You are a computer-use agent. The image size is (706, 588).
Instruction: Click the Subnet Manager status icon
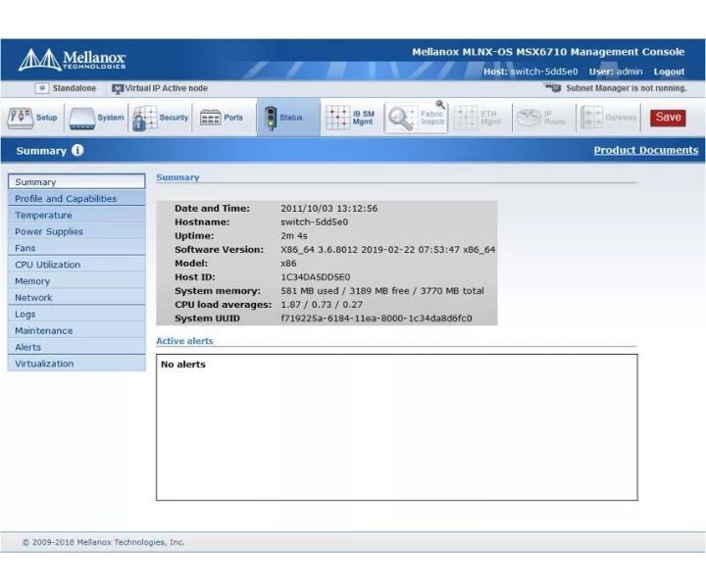pyautogui.click(x=553, y=88)
